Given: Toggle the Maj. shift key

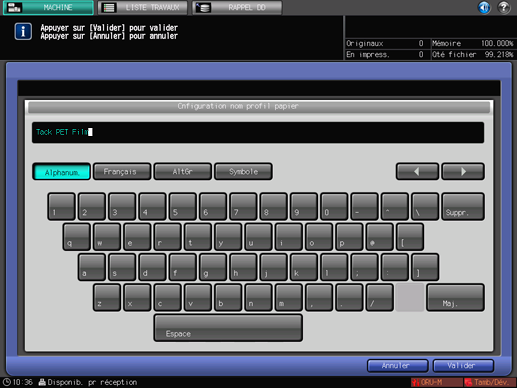Looking at the screenshot, I should pos(455,298).
